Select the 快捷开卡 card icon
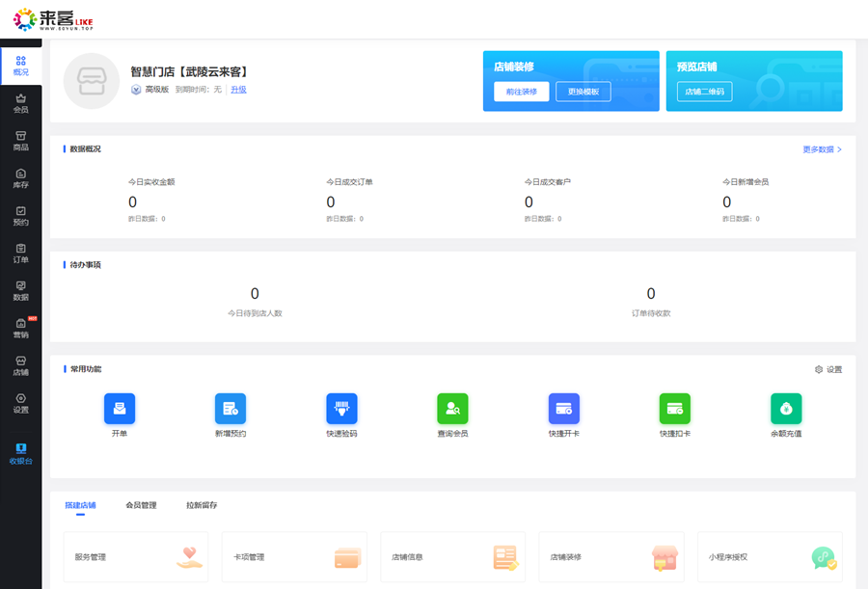Image resolution: width=868 pixels, height=589 pixels. (563, 409)
